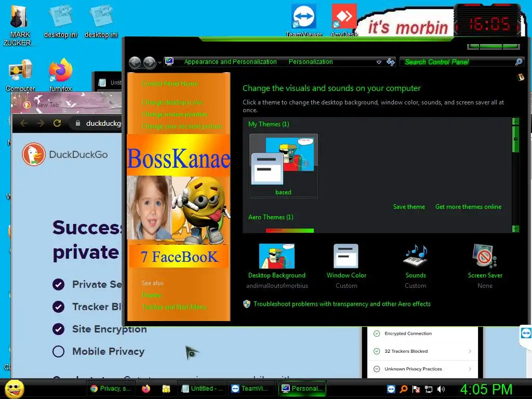Viewport: 532px width, 399px height.
Task: Click the folder taskbar icon
Action: (166, 389)
